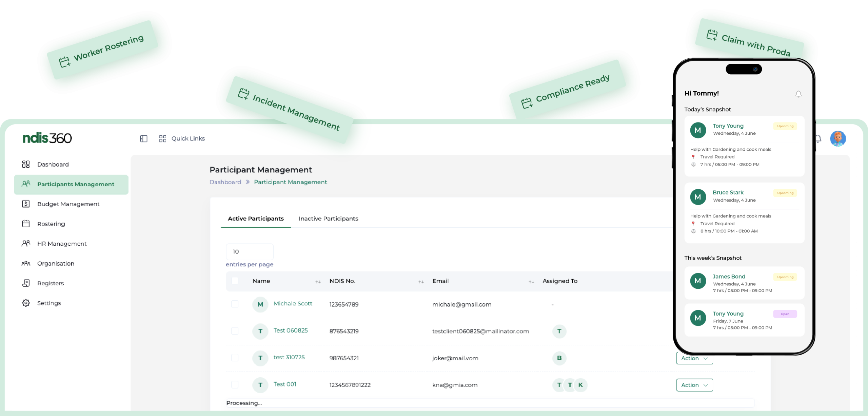Click the entries per page input field
868x416 pixels.
(250, 251)
